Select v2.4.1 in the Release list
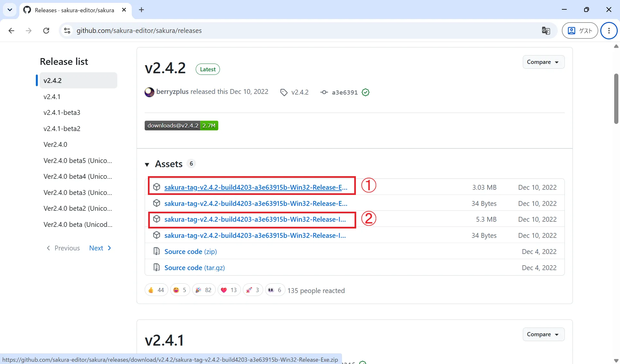 (52, 96)
